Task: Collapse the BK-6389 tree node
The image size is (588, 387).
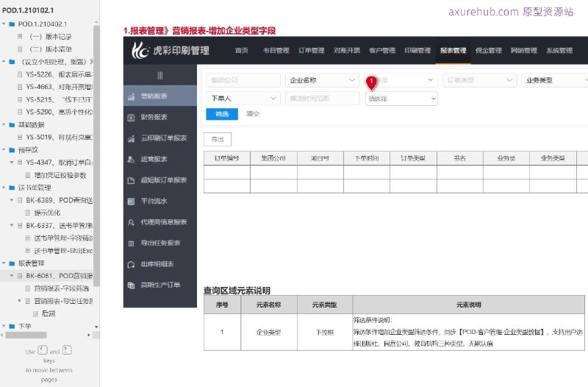Action: [12, 200]
